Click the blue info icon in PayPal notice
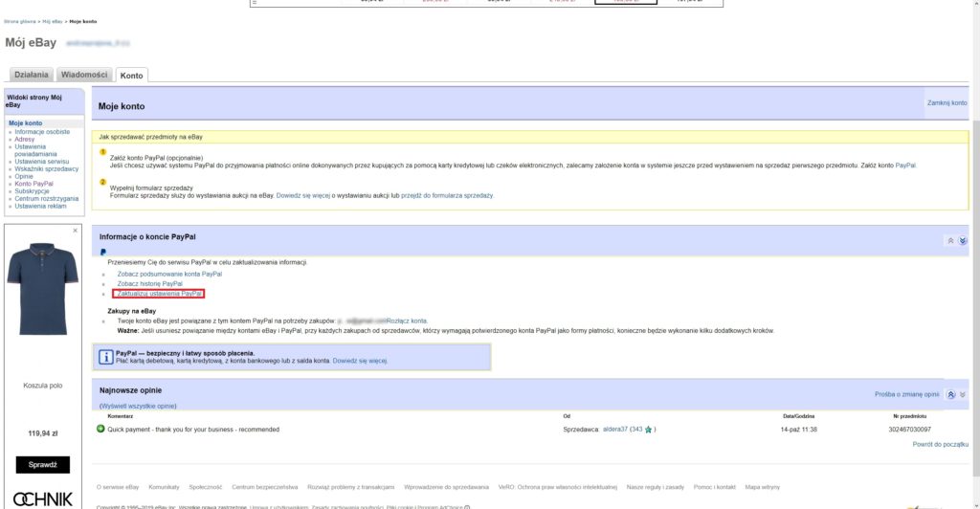 pos(106,357)
